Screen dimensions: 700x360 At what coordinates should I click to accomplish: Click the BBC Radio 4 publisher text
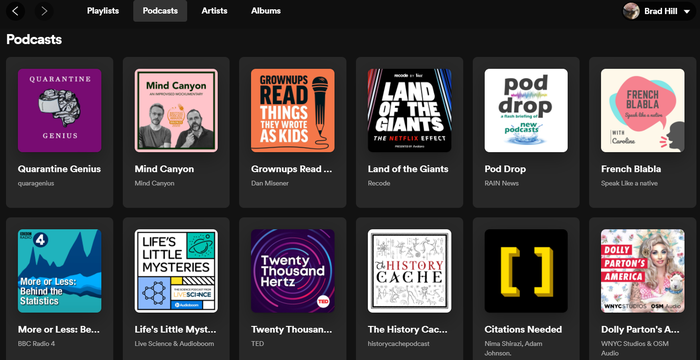tap(37, 344)
